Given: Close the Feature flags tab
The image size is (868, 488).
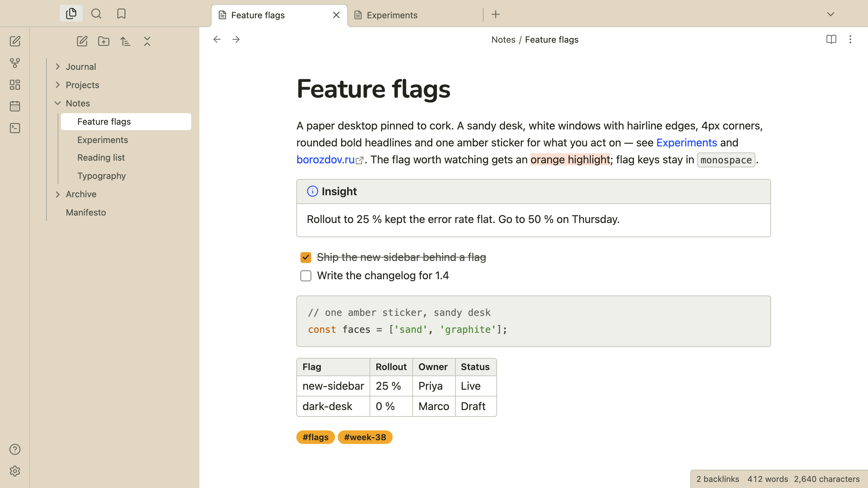Looking at the screenshot, I should (336, 15).
